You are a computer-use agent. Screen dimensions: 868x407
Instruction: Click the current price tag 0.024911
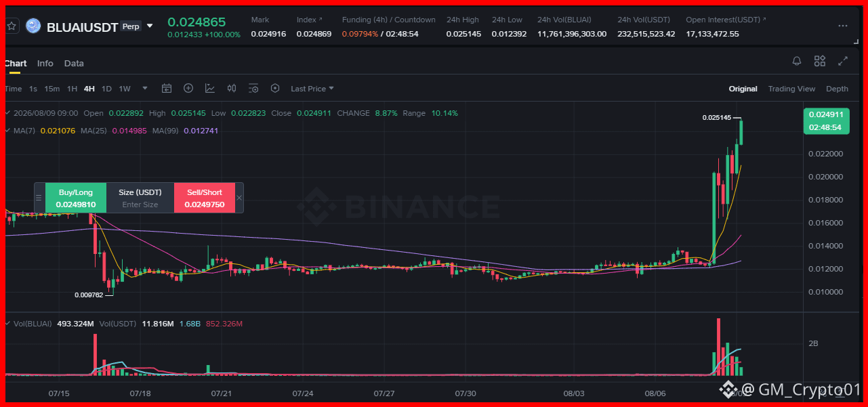826,121
